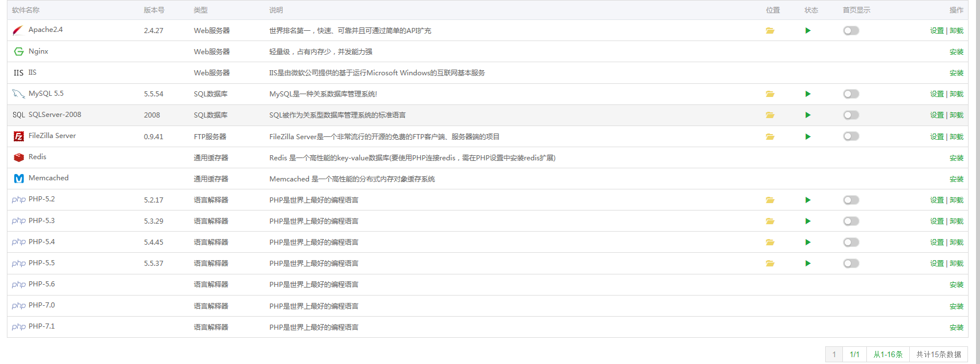Click the PHP-5.4 status play icon
Image resolution: width=980 pixels, height=364 pixels.
808,242
